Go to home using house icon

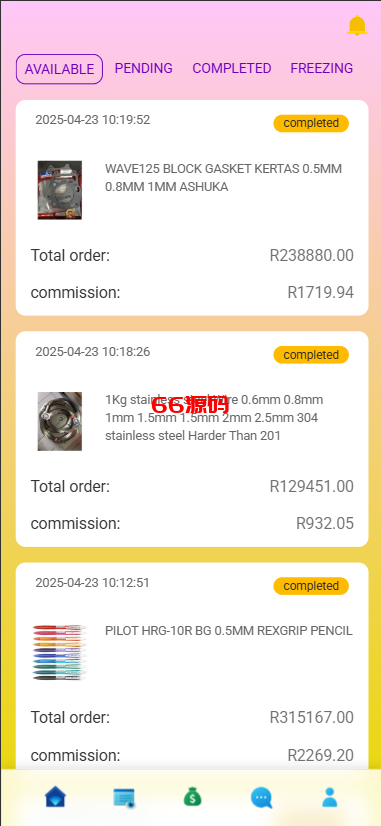tap(55, 797)
